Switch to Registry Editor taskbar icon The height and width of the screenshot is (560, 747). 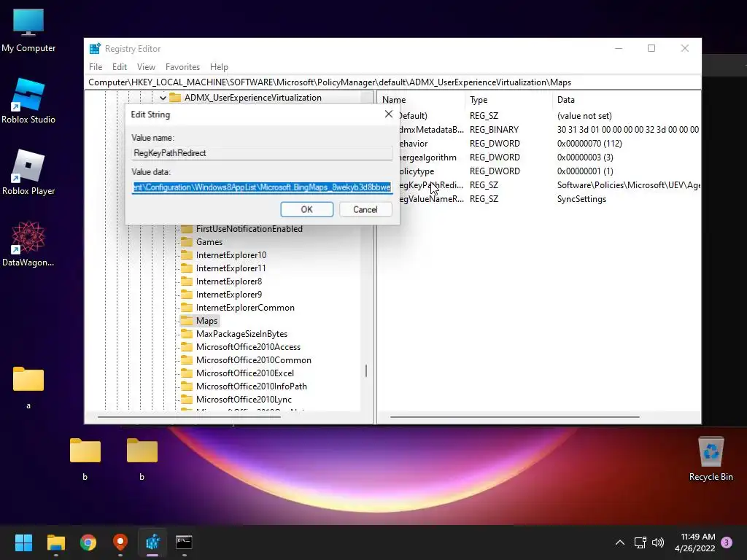152,542
